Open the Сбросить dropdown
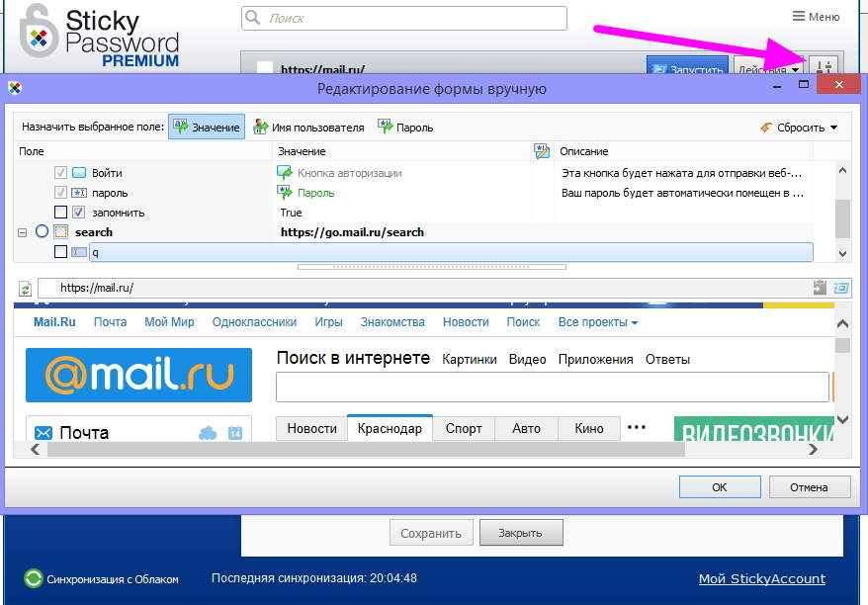The width and height of the screenshot is (868, 605). pyautogui.click(x=799, y=128)
